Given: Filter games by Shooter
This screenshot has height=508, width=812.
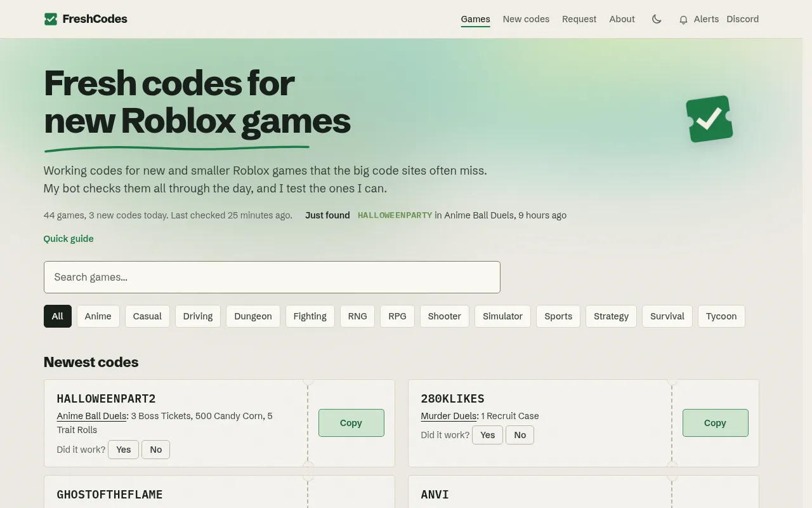Looking at the screenshot, I should tap(445, 316).
